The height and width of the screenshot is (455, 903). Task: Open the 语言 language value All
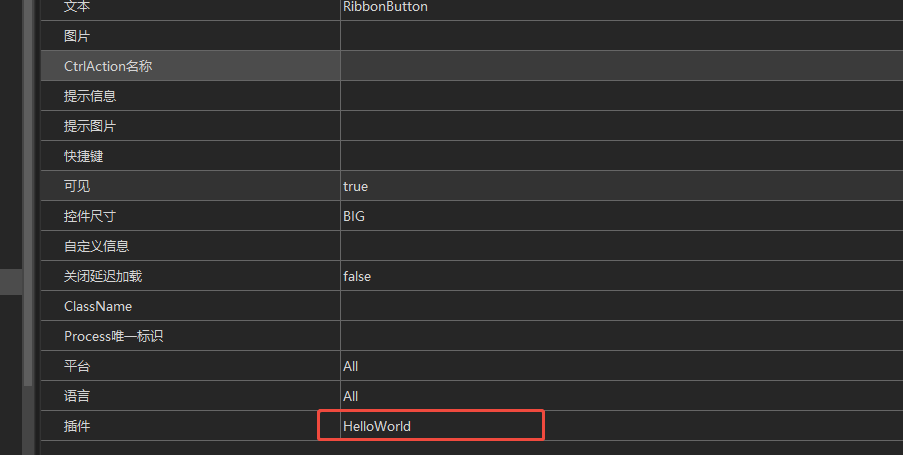[x=622, y=395]
